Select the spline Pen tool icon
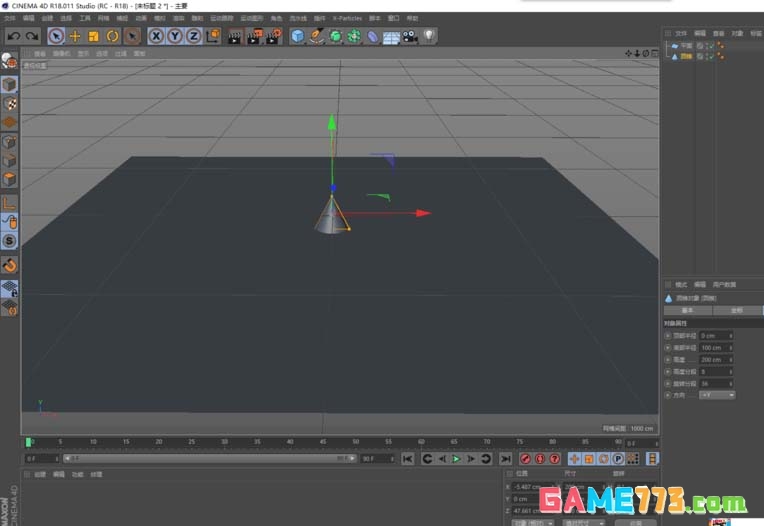Image resolution: width=764 pixels, height=526 pixels. point(316,36)
